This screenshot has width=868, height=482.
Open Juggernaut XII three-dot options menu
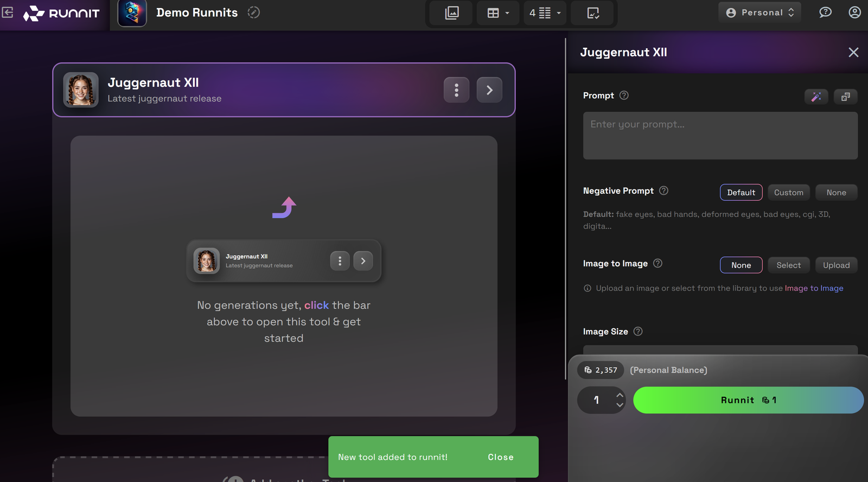pos(456,90)
